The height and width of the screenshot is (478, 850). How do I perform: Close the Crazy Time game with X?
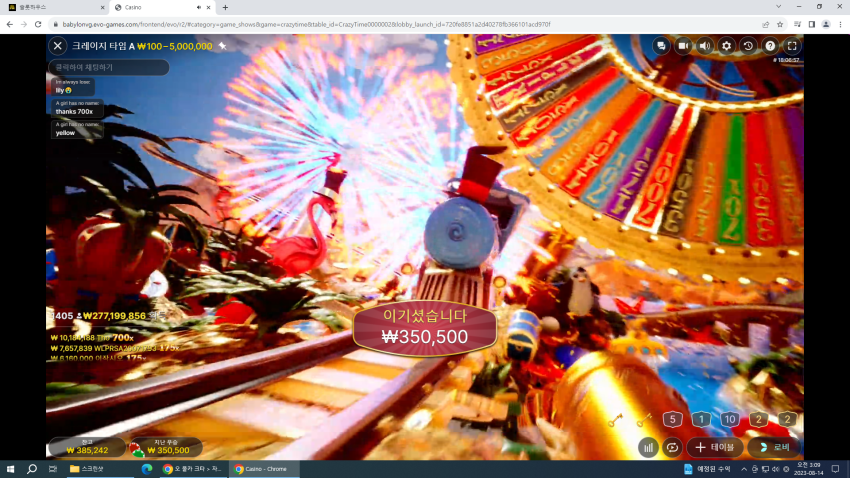coord(58,46)
